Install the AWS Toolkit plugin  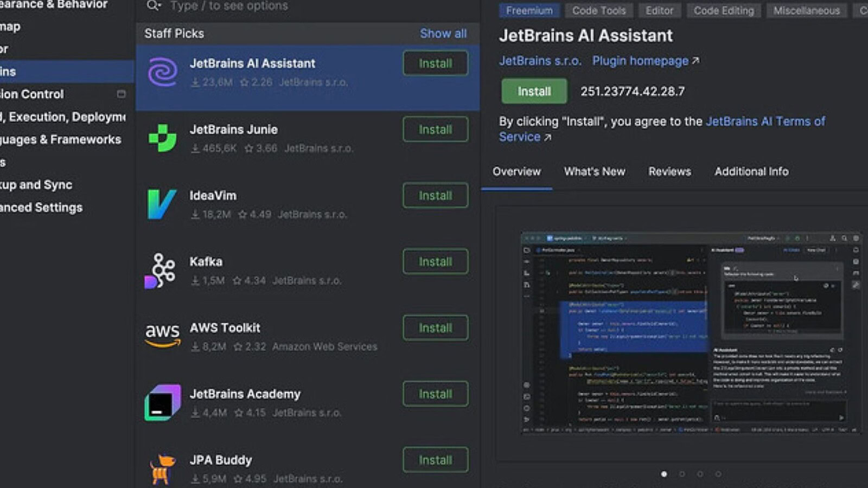click(435, 328)
